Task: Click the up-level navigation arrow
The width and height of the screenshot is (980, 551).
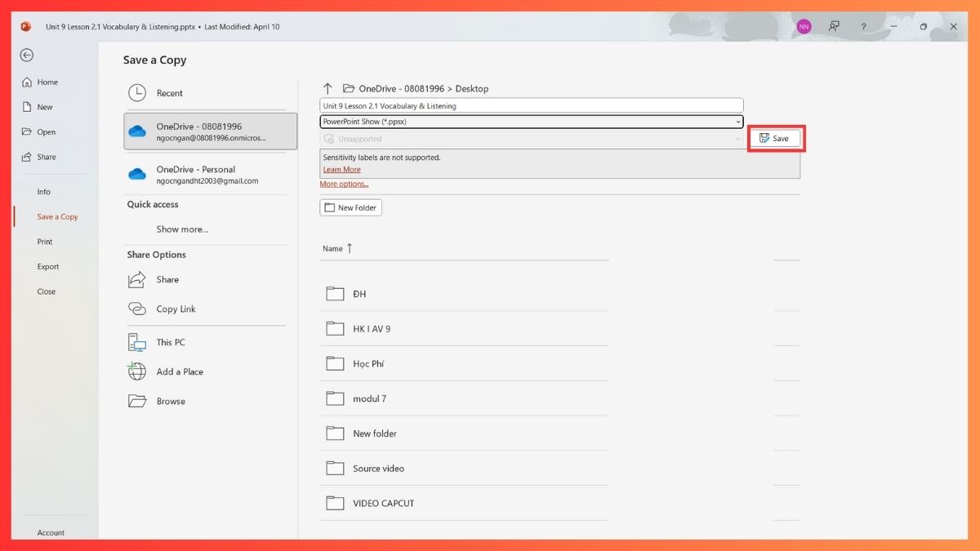Action: [327, 88]
